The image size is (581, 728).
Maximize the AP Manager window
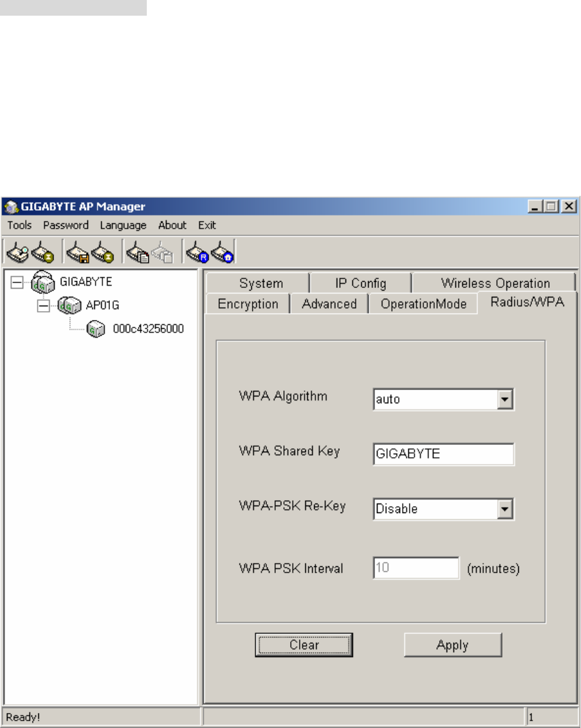click(551, 207)
